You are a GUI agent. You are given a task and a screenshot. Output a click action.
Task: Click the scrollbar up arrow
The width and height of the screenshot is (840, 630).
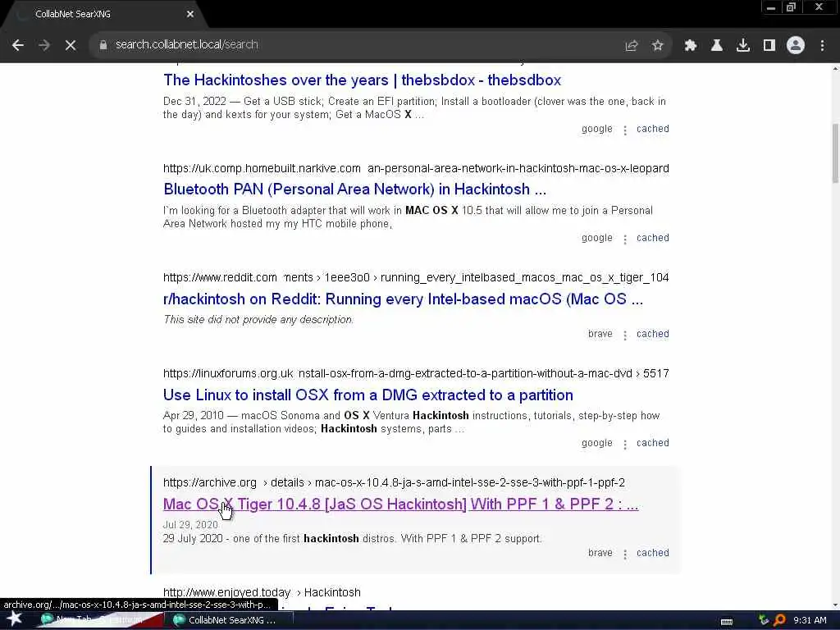pos(835,69)
